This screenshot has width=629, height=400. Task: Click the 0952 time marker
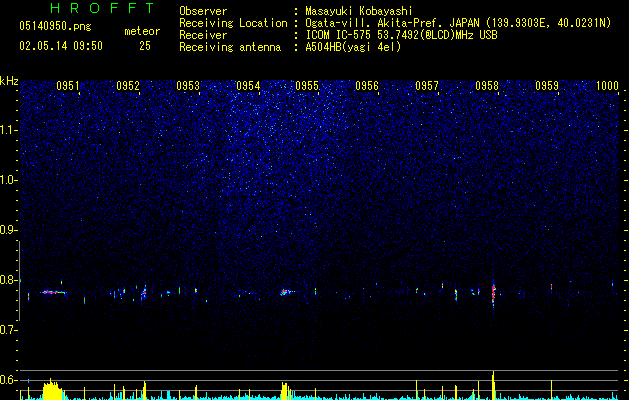tap(128, 86)
